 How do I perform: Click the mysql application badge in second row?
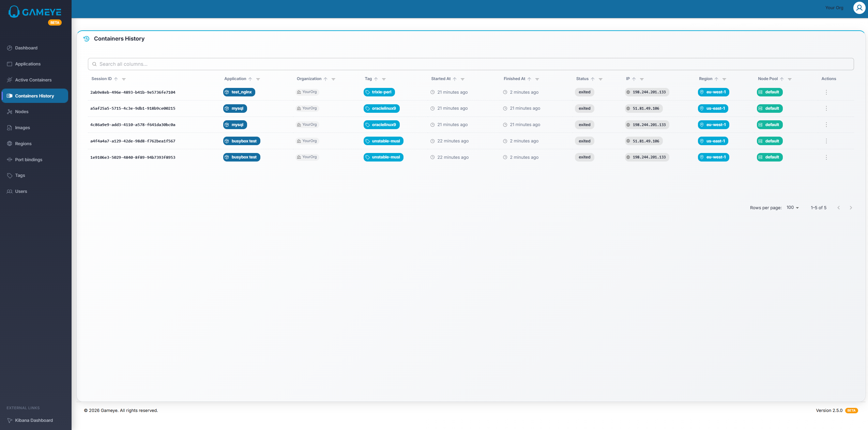[235, 109]
